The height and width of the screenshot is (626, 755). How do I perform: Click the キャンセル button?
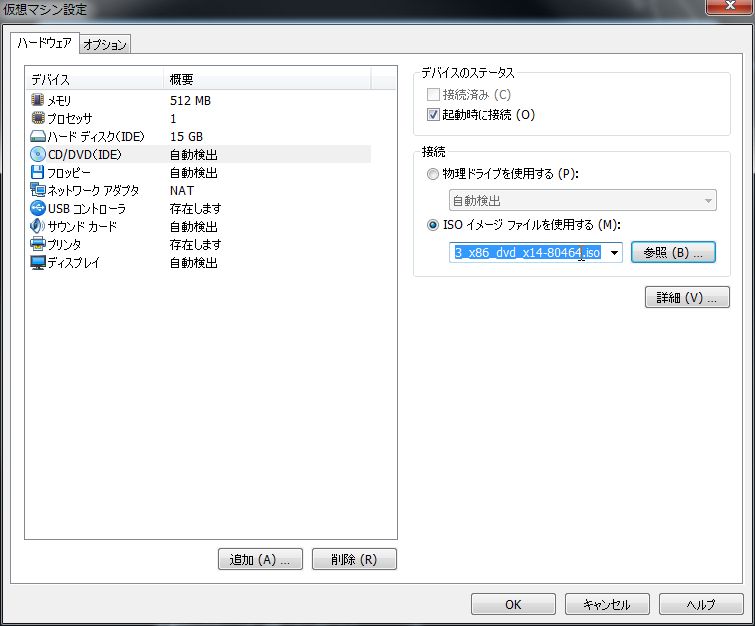point(607,604)
